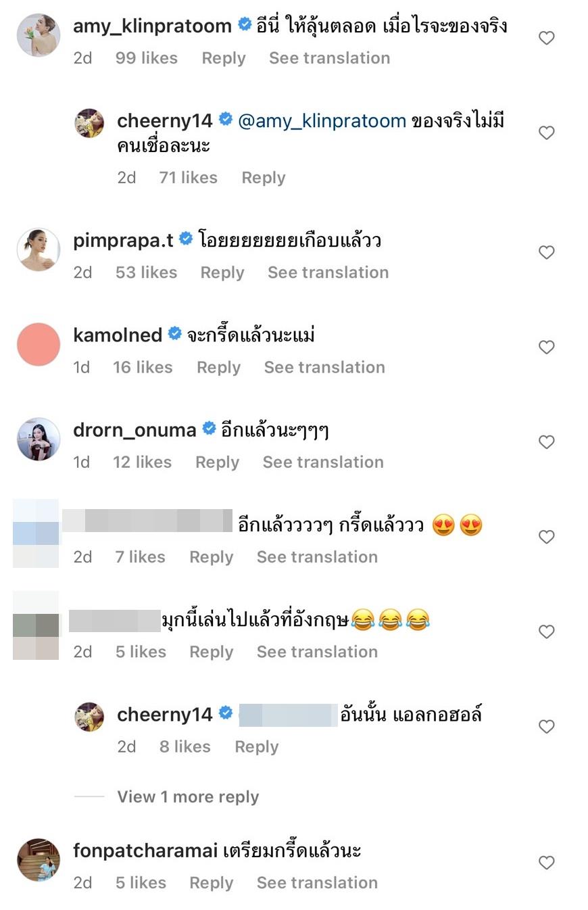Reply to kamolned's comment
This screenshot has height=910, width=588.
[x=218, y=367]
